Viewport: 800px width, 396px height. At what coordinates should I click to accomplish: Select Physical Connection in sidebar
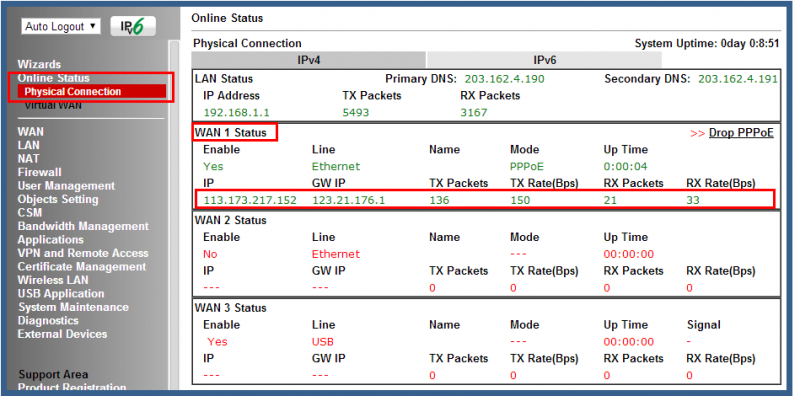tap(72, 92)
